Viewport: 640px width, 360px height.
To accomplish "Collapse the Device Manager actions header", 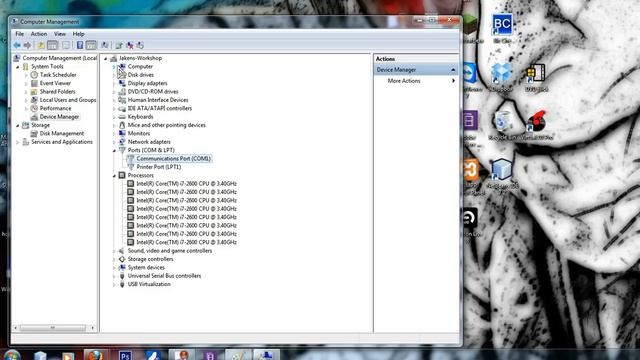I will tap(453, 70).
